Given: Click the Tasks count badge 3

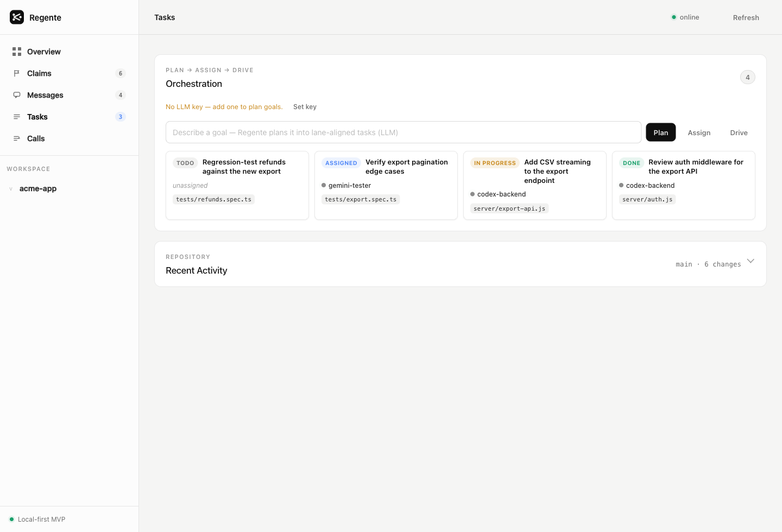Looking at the screenshot, I should [121, 117].
